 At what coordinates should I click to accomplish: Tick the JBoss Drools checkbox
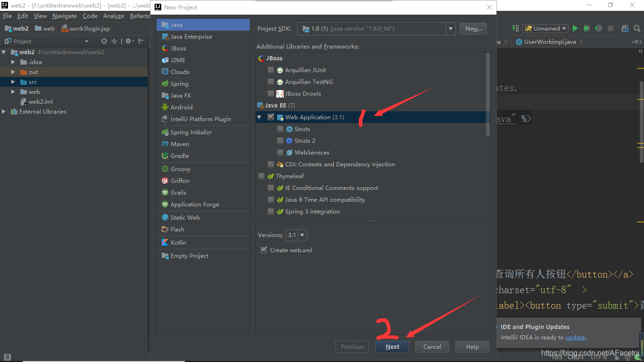tap(271, 93)
